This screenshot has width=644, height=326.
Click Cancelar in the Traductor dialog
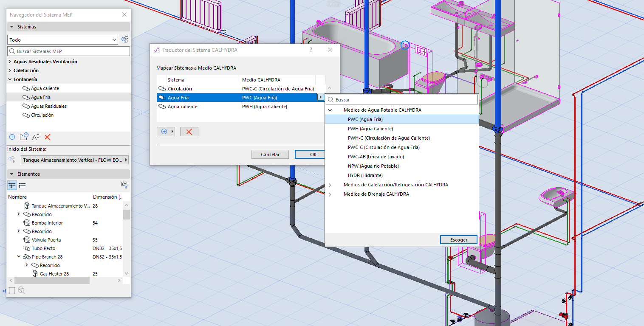click(x=270, y=155)
